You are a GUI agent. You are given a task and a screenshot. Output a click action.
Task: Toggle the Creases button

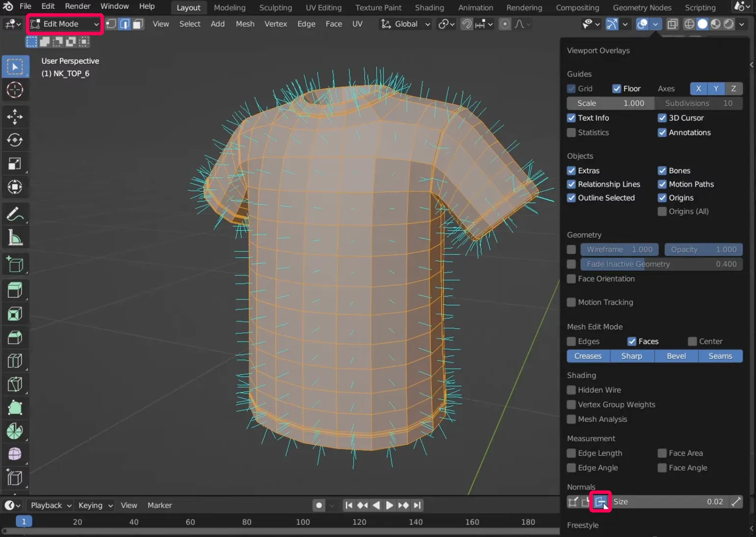[588, 356]
